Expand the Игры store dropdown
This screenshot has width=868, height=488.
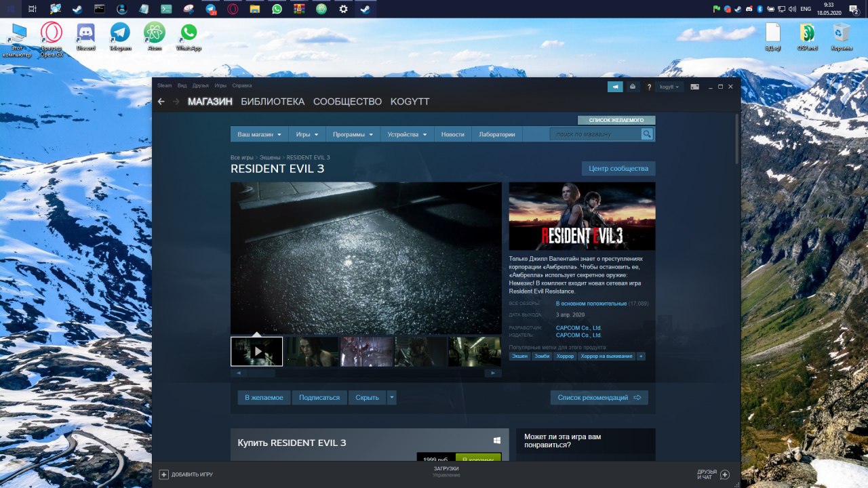tap(307, 134)
